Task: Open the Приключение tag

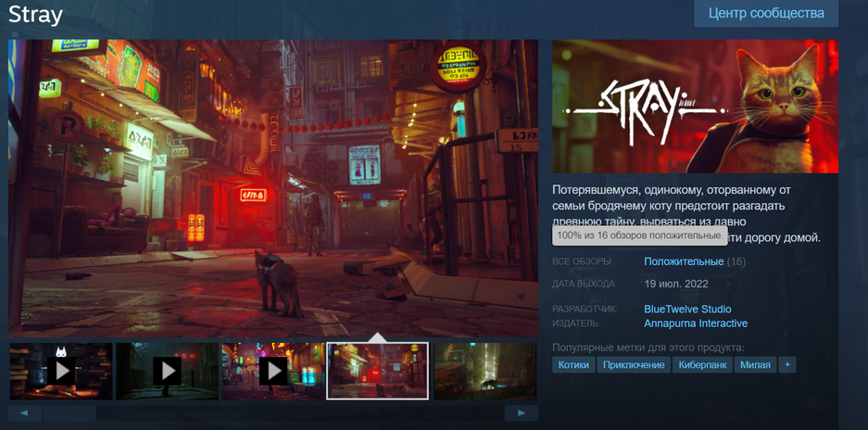Action: [634, 364]
